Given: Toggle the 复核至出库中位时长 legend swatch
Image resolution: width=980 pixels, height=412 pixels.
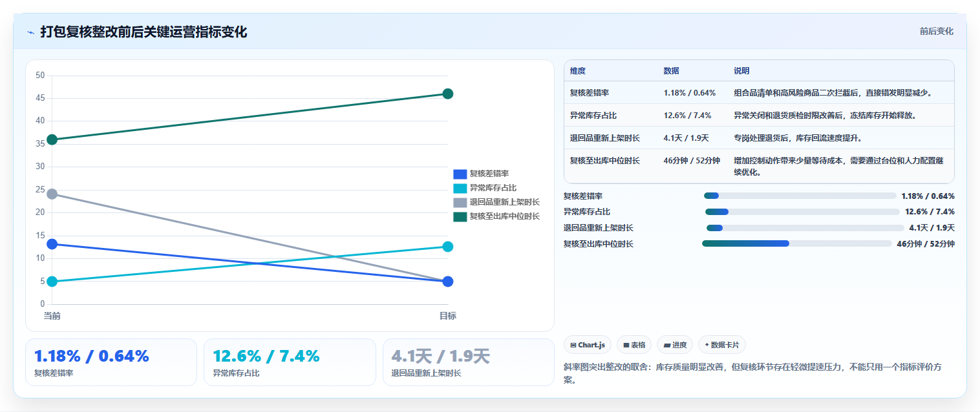Looking at the screenshot, I should click(460, 216).
